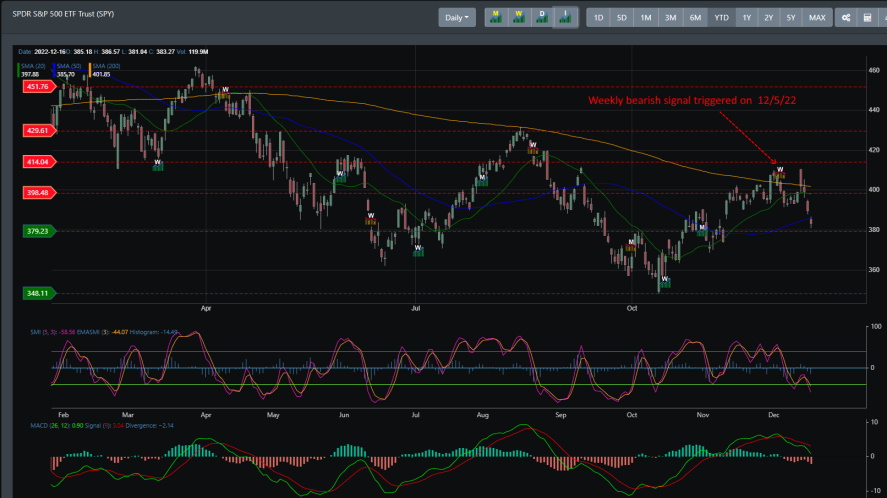
Task: Select the SMA (20) legend label
Action: tap(33, 66)
